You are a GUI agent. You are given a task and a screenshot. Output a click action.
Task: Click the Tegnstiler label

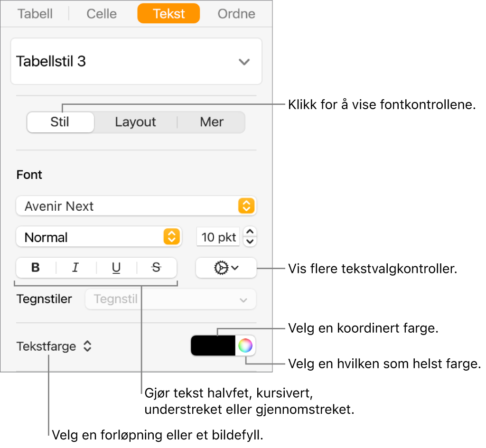tap(44, 299)
